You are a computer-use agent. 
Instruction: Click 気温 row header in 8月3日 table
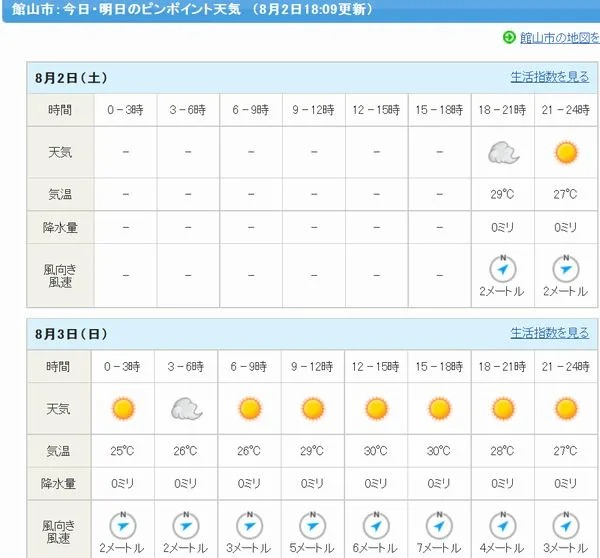(58, 450)
